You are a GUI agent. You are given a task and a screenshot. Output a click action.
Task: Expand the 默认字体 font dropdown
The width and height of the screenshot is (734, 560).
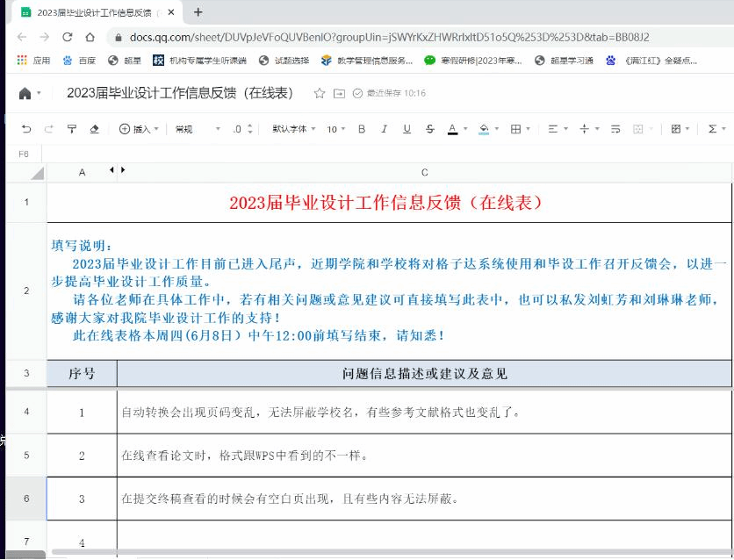(293, 129)
